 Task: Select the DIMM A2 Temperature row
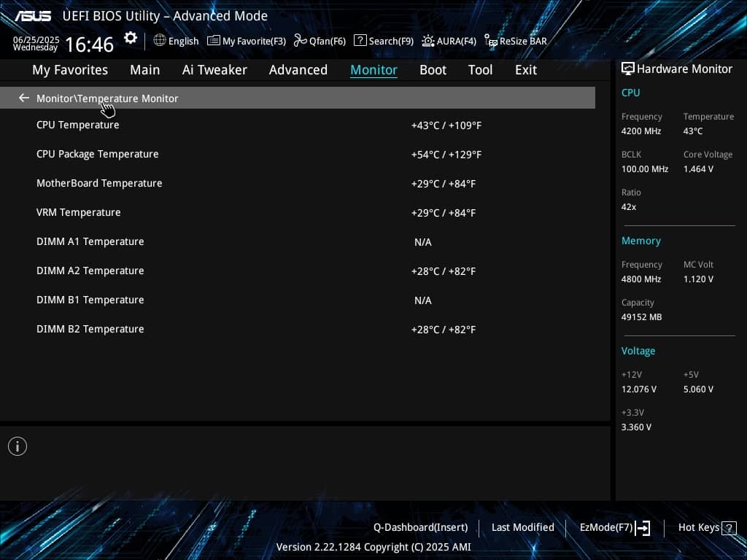[298, 271]
